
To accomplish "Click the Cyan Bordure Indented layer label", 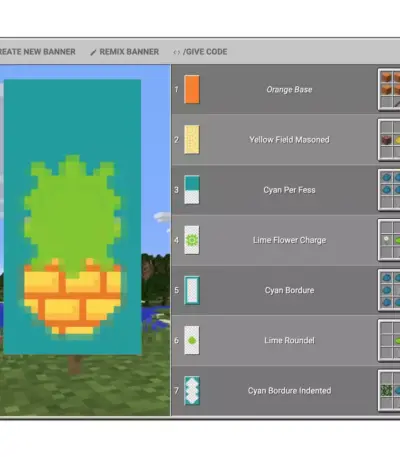I will click(x=289, y=391).
